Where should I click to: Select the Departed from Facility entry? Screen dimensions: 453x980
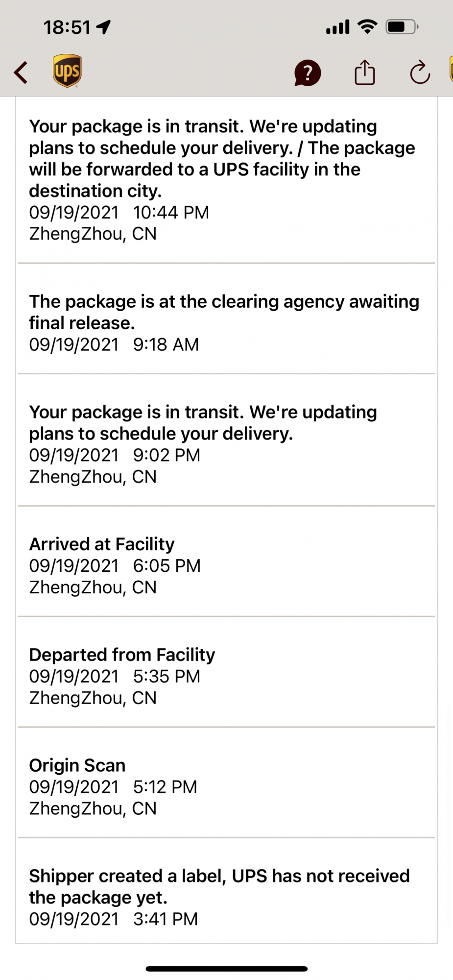226,672
